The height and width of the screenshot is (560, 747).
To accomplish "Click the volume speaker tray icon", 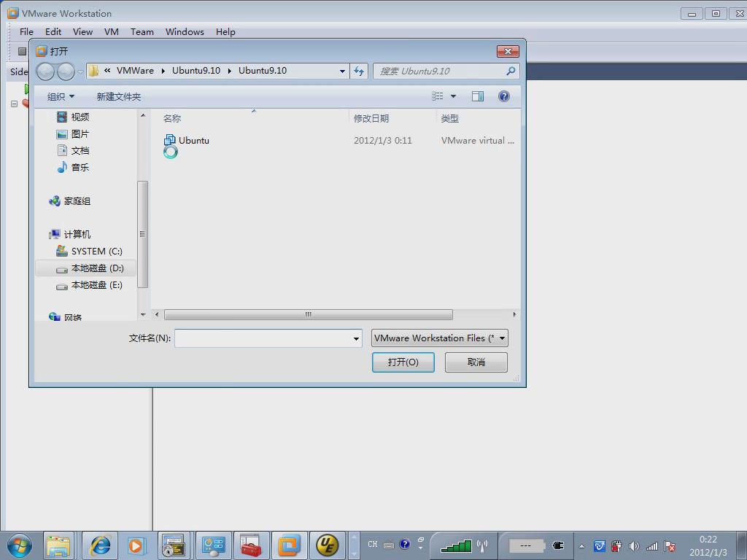I will pyautogui.click(x=634, y=546).
